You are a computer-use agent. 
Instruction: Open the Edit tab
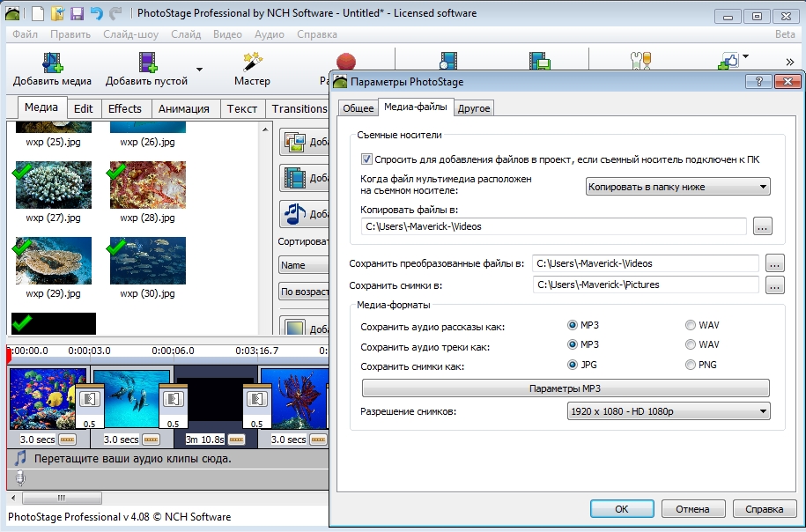pyautogui.click(x=84, y=108)
